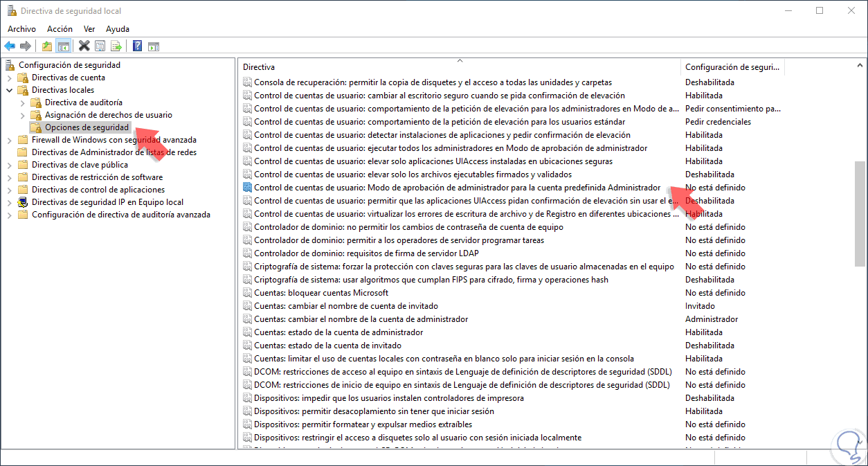Viewport: 868px width, 466px height.
Task: Expand the Directivas de clave pública node
Action: 9,165
